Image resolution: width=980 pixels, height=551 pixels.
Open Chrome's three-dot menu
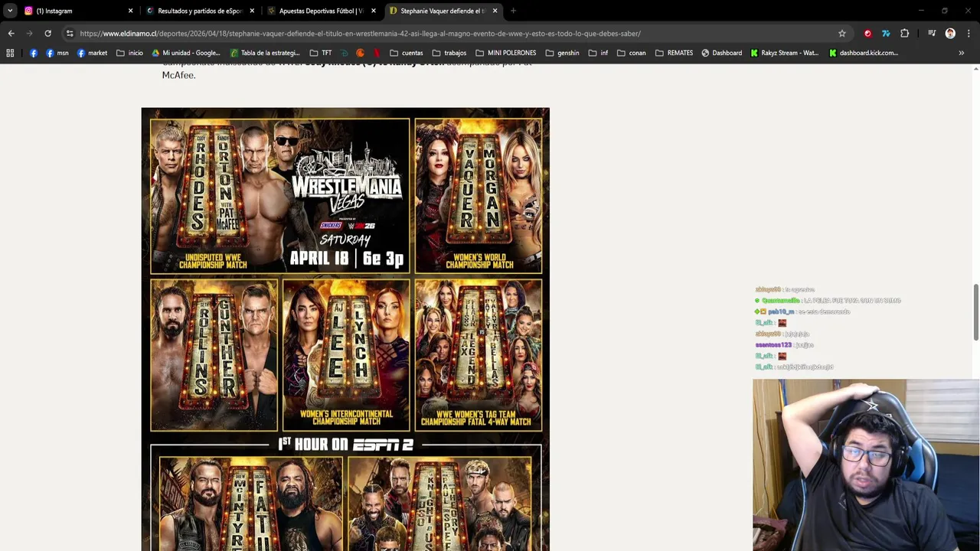(969, 33)
